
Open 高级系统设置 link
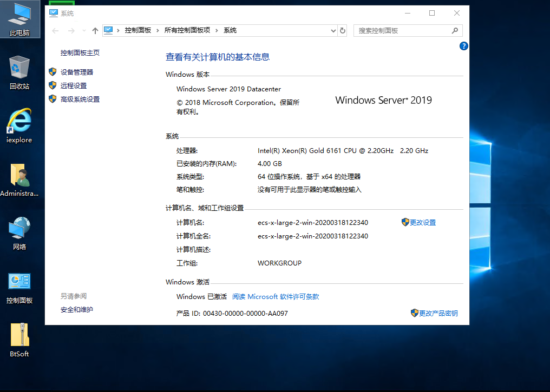[x=80, y=99]
